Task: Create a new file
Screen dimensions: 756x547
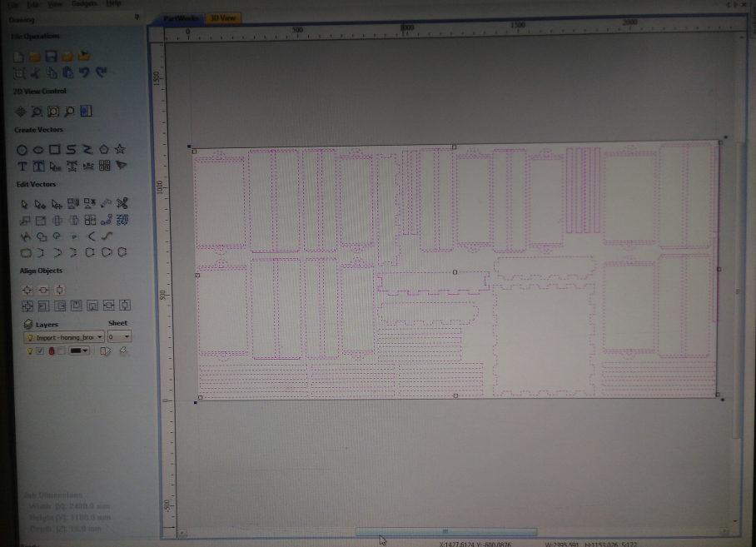Action: pyautogui.click(x=18, y=57)
